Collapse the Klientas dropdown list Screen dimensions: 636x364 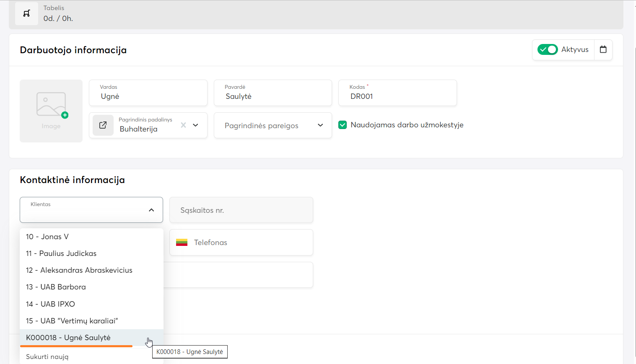pos(151,210)
